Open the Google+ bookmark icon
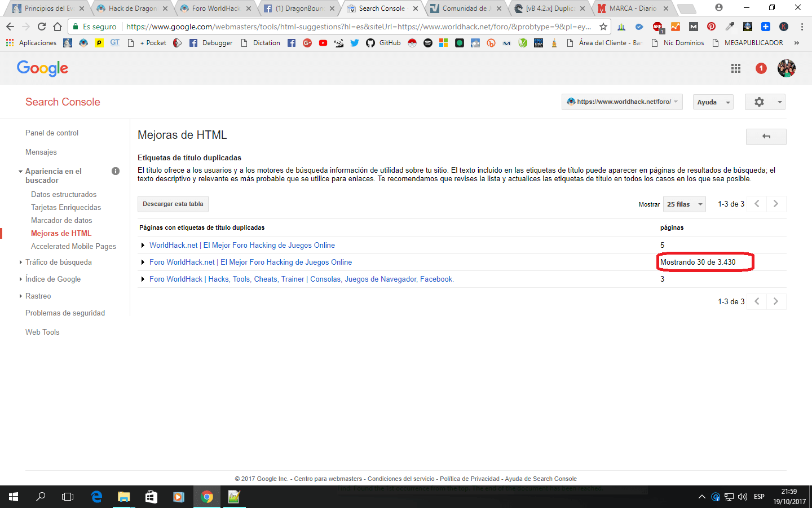The image size is (812, 508). [307, 43]
